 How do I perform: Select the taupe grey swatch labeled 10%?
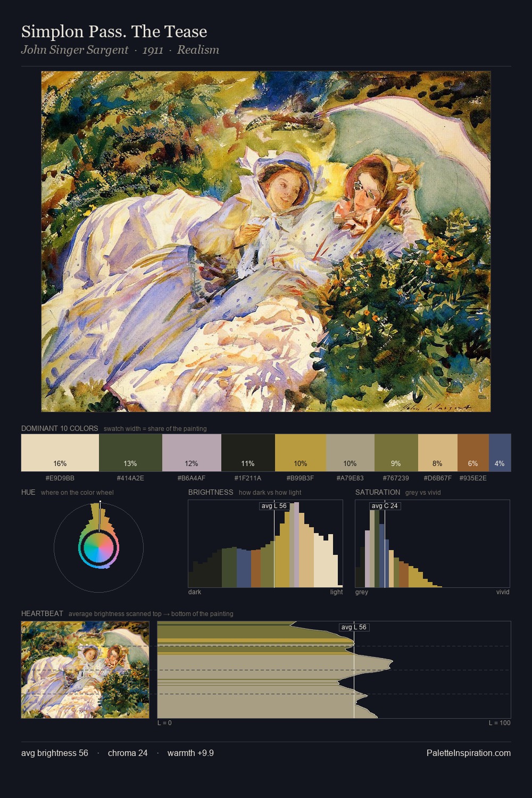tap(350, 453)
